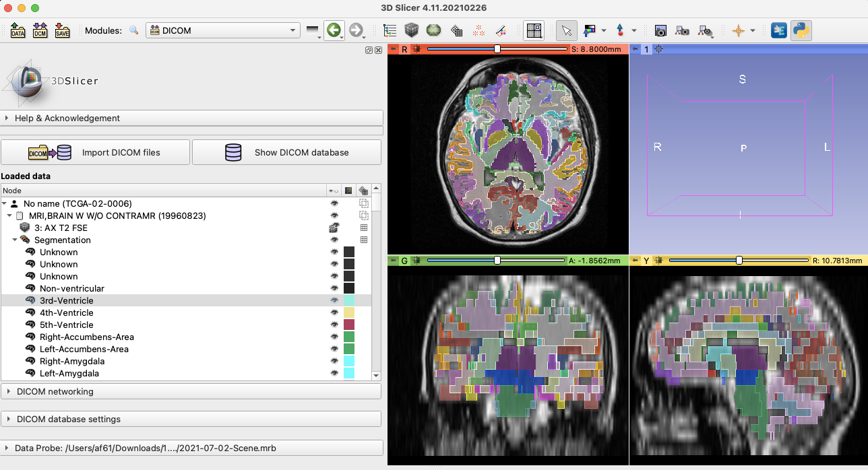The image size is (868, 470).
Task: Click the red axial slice offset slider
Action: pos(497,49)
